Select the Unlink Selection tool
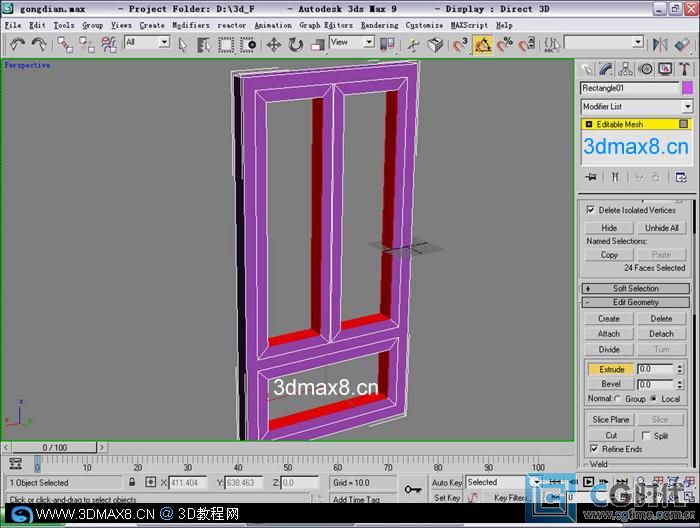The height and width of the screenshot is (528, 700). (87, 45)
